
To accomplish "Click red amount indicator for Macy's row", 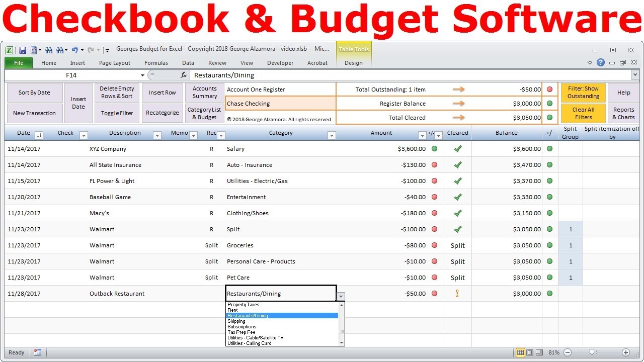I will (434, 213).
